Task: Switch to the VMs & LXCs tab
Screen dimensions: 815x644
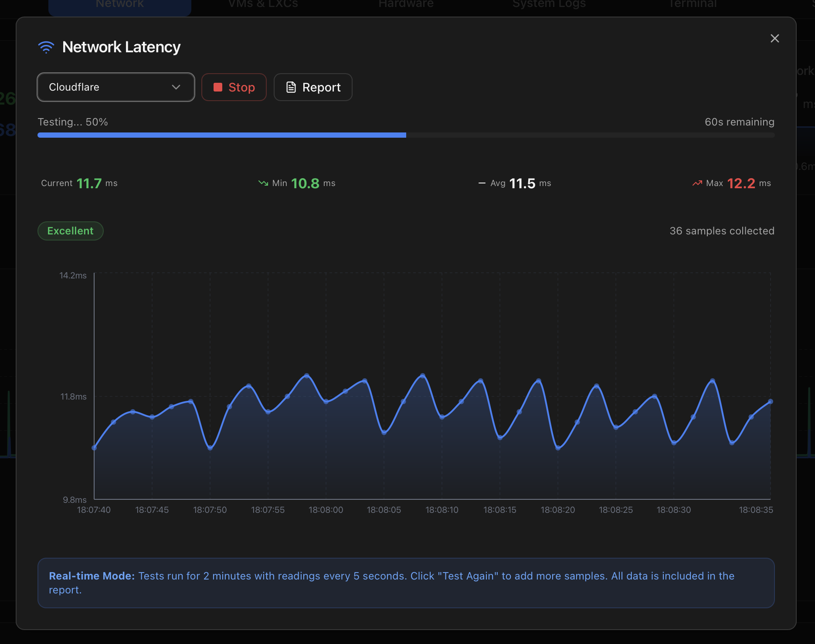Action: tap(263, 4)
